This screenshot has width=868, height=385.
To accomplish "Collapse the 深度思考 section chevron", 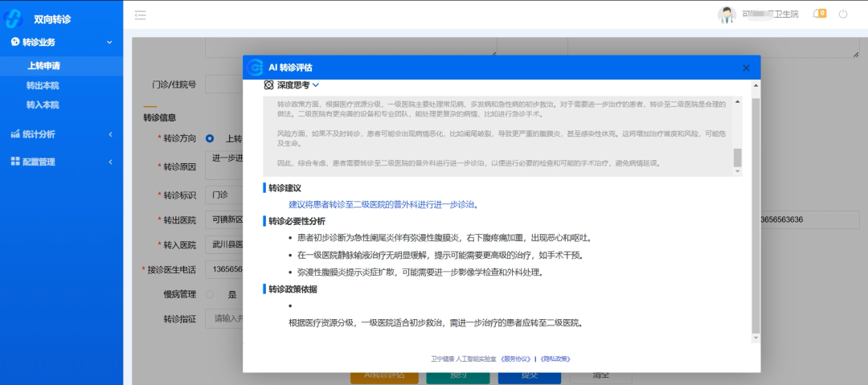I will click(x=316, y=84).
